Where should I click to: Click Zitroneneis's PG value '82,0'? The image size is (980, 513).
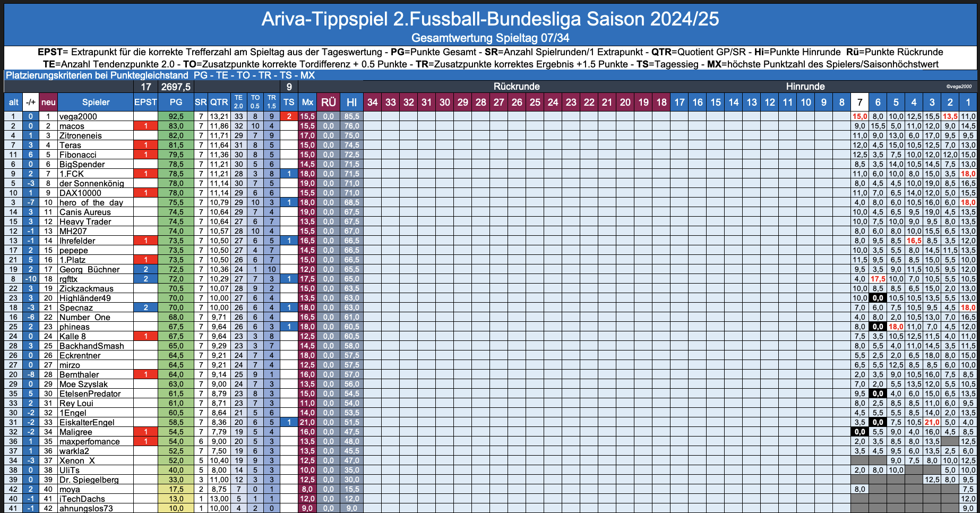(176, 135)
